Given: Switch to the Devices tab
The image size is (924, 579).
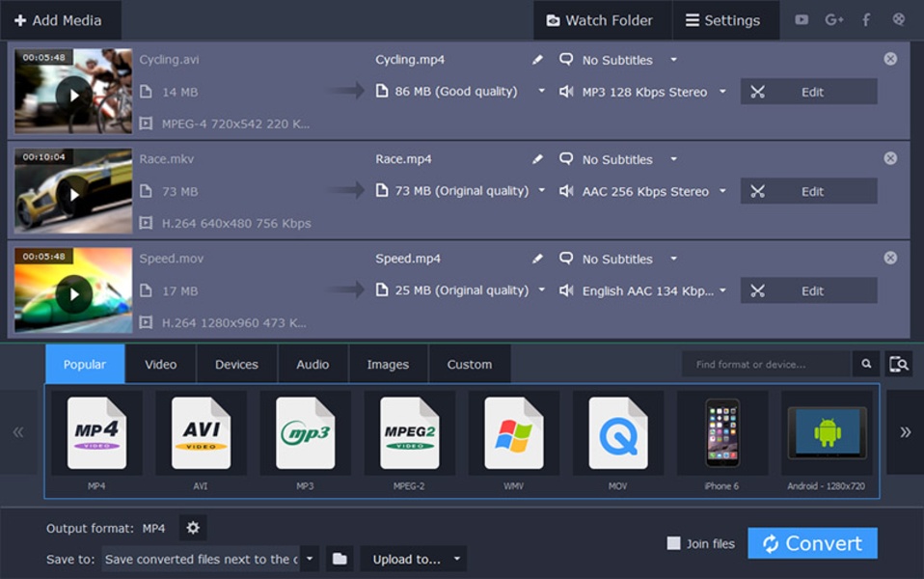Looking at the screenshot, I should [236, 365].
